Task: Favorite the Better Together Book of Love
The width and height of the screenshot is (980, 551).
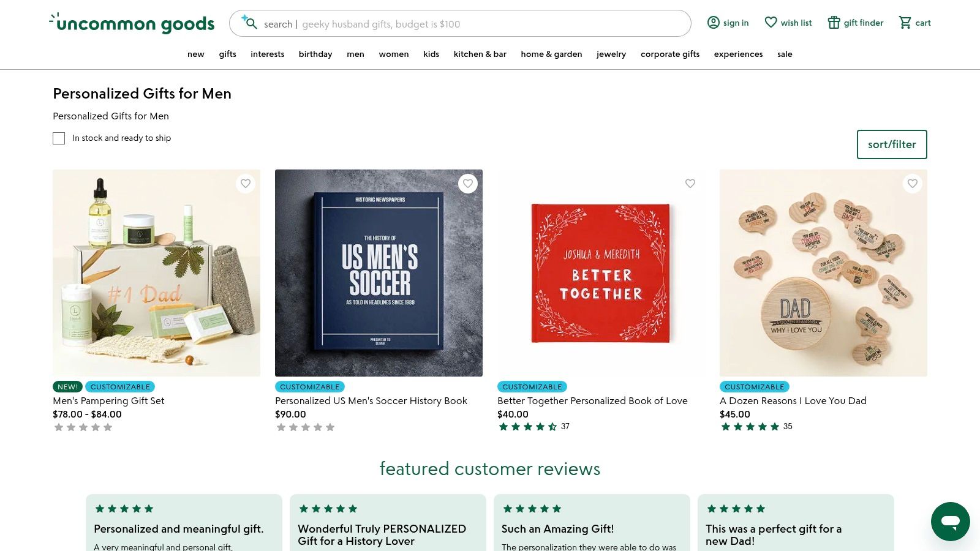Action: [x=690, y=183]
